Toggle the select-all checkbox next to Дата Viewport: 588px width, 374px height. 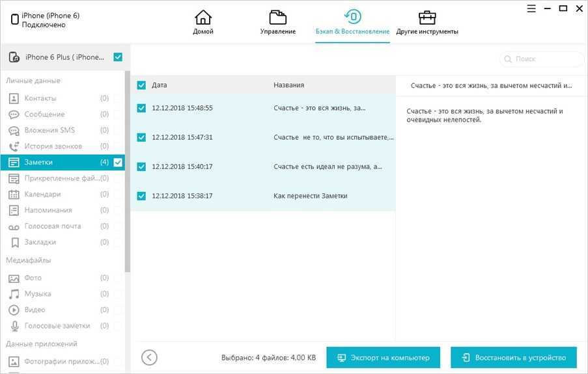pyautogui.click(x=141, y=85)
